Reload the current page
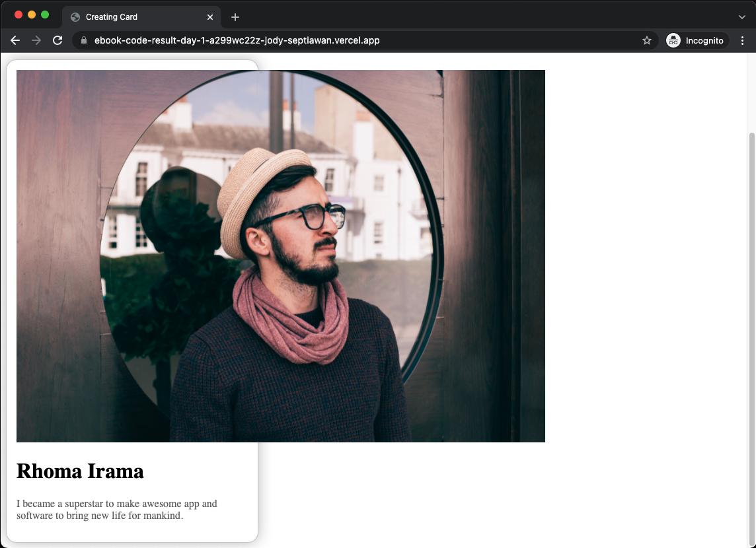 click(x=57, y=40)
